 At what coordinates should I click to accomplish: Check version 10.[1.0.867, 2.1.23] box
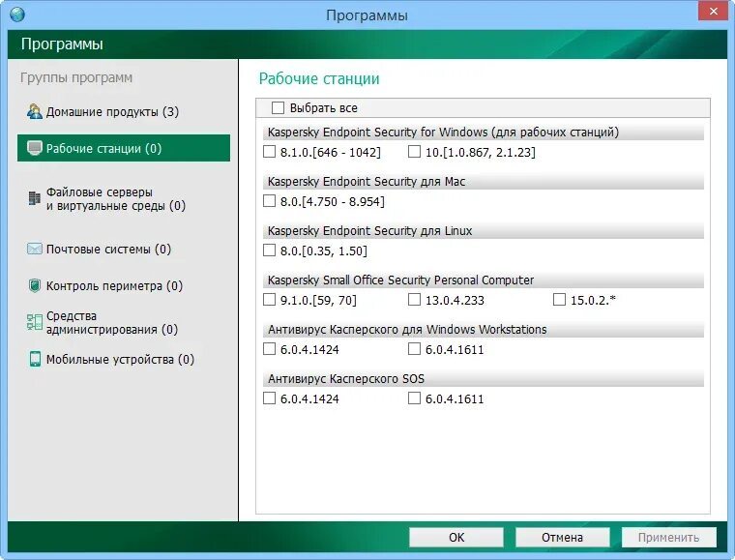414,151
